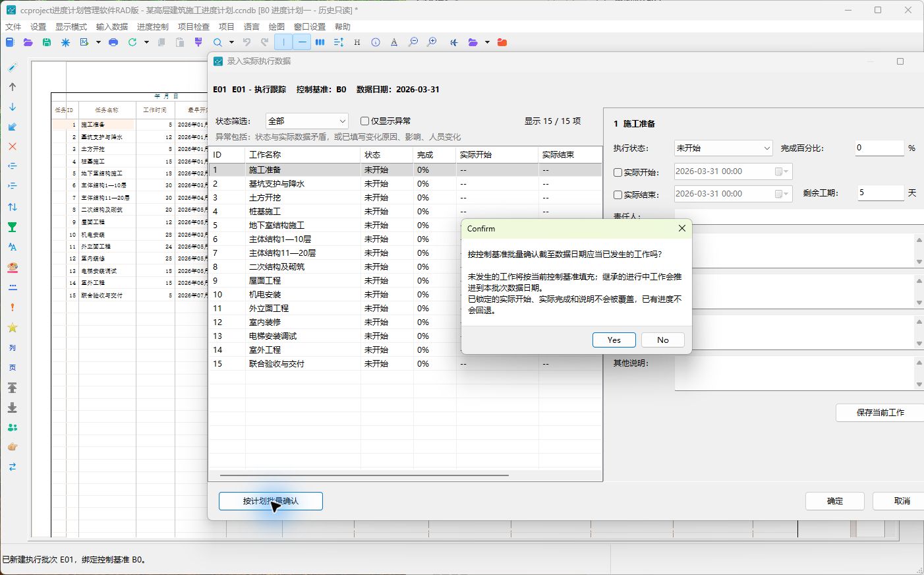Expand dropdown arrow next to purple folder icon
924x575 pixels.
[487, 42]
